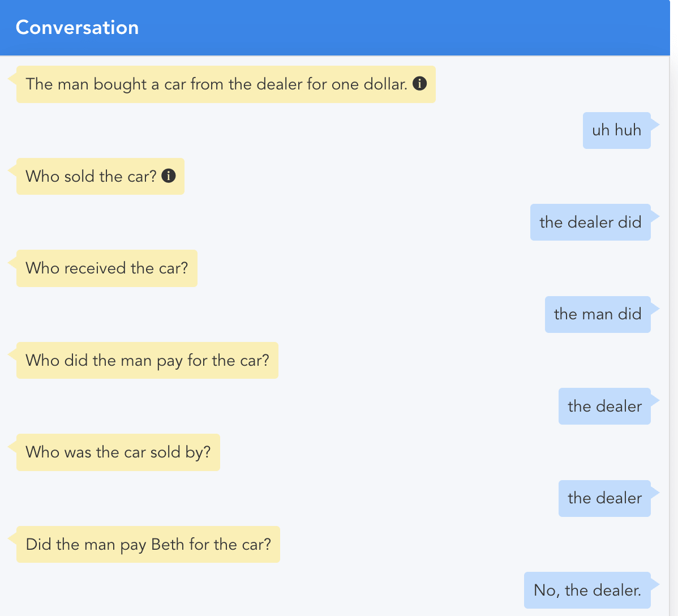Select "Who did the man pay for the car?"
Screen dimensions: 678x616
tap(147, 361)
